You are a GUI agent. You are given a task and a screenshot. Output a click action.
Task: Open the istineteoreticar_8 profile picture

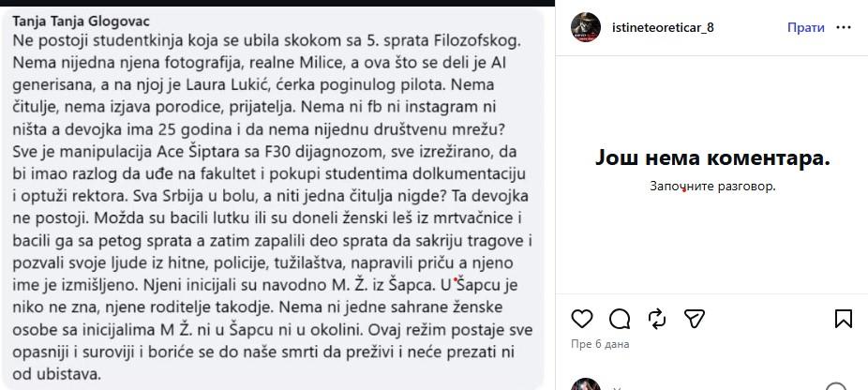(x=586, y=27)
